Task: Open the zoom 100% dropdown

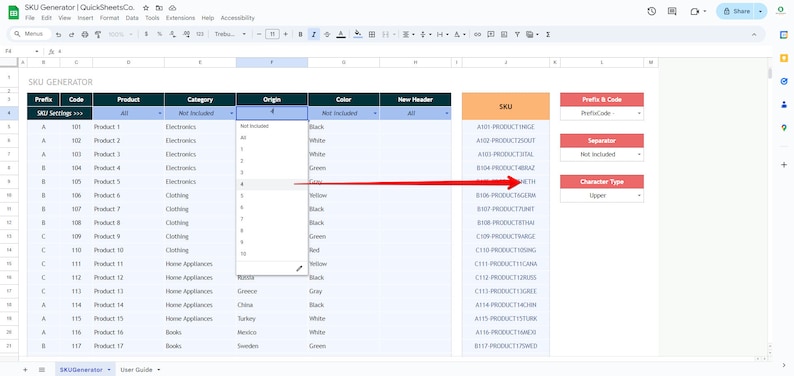Action: pyautogui.click(x=121, y=34)
